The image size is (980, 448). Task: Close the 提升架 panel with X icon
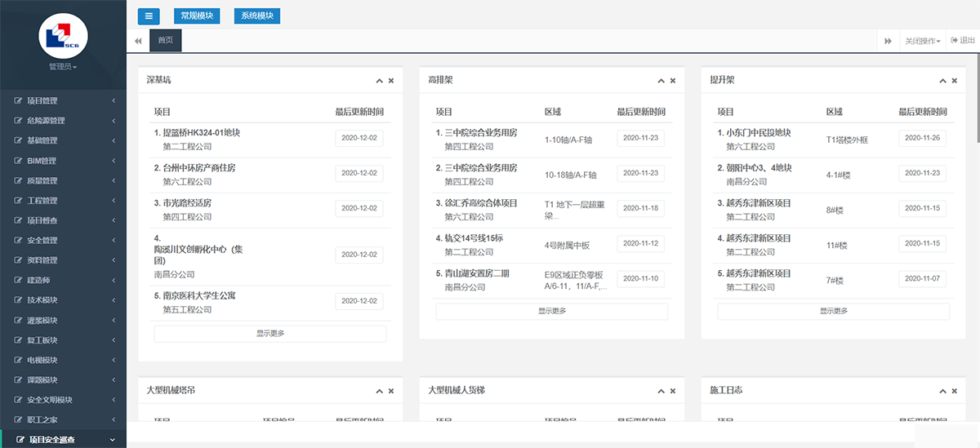[x=955, y=81]
